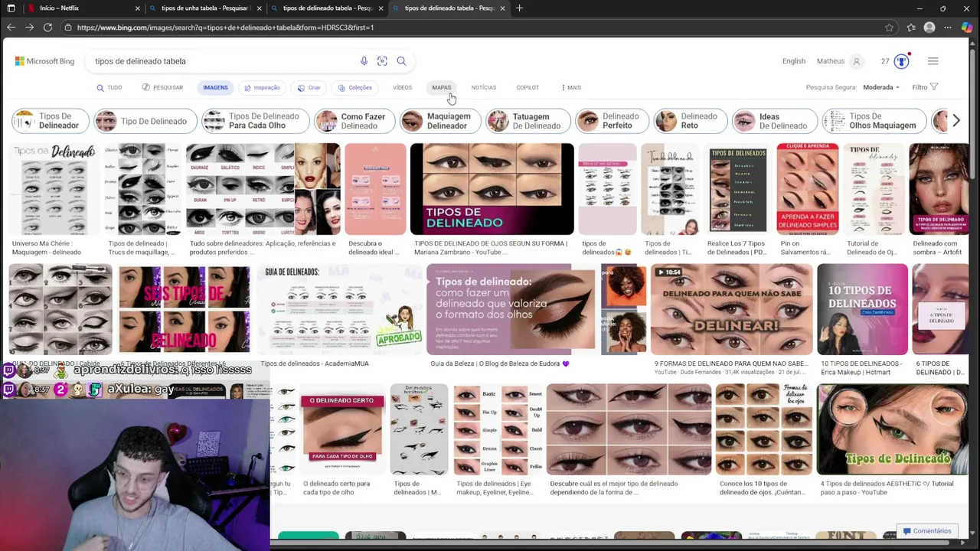Open the Inspiração tab

[x=262, y=87]
